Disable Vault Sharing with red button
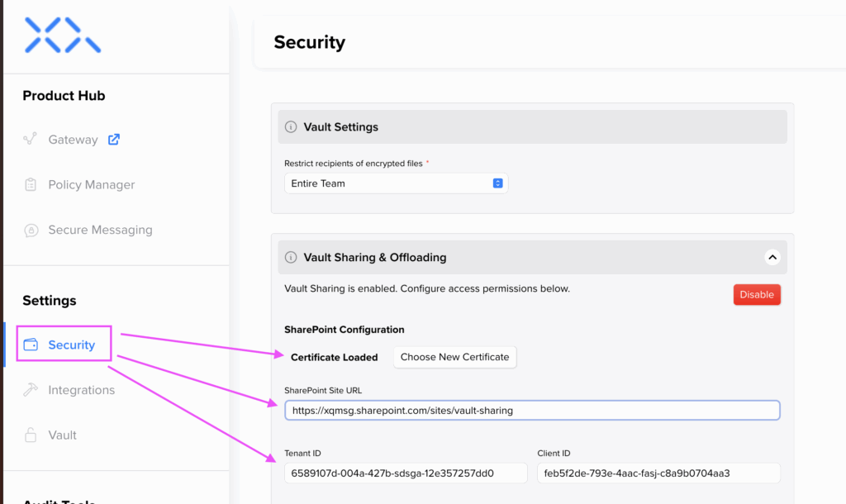 pos(756,295)
